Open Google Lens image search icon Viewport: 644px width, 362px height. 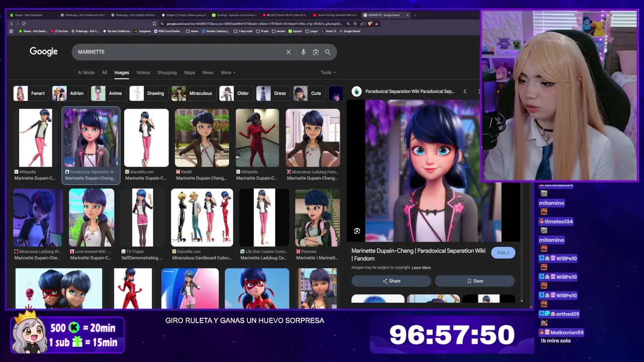tap(315, 52)
